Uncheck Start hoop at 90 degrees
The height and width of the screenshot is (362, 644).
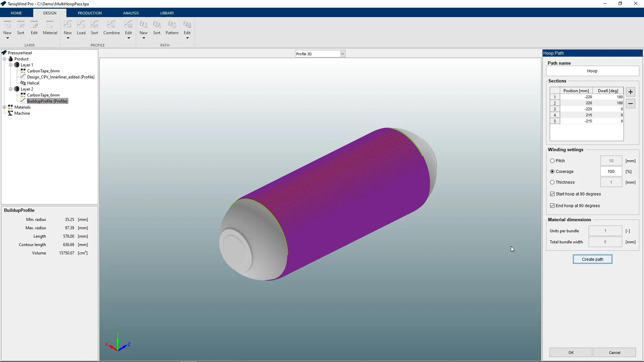[552, 194]
